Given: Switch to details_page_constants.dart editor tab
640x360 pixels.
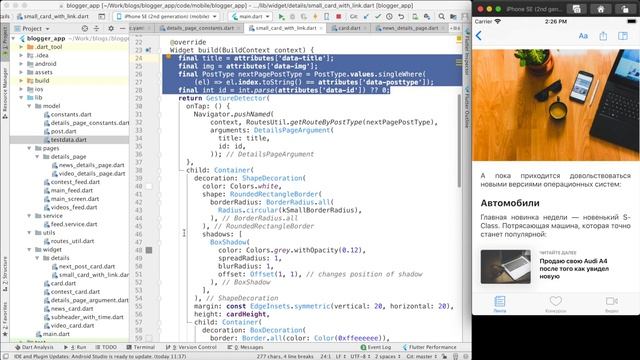Looking at the screenshot, I should tap(200, 28).
